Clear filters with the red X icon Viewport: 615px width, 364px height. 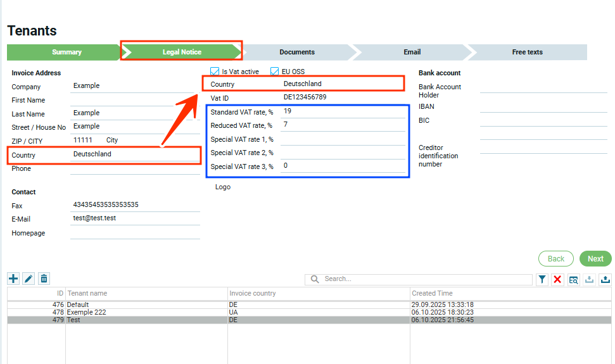pos(557,279)
